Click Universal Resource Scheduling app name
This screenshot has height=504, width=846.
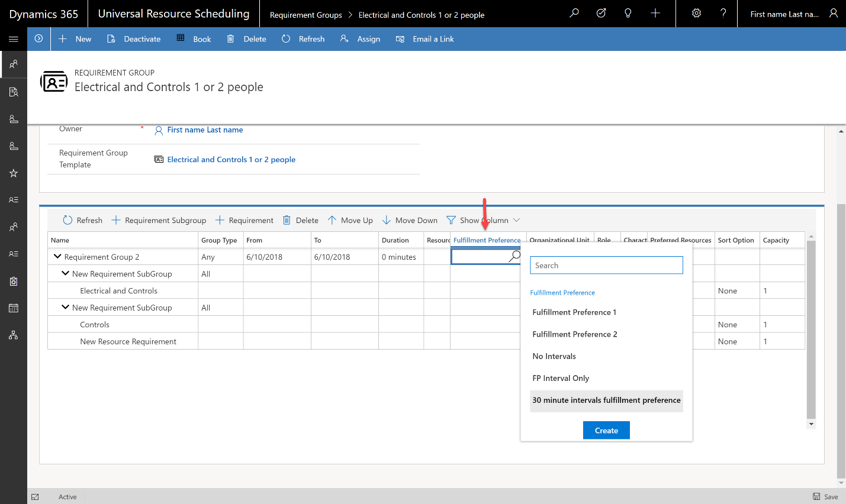[x=173, y=14]
